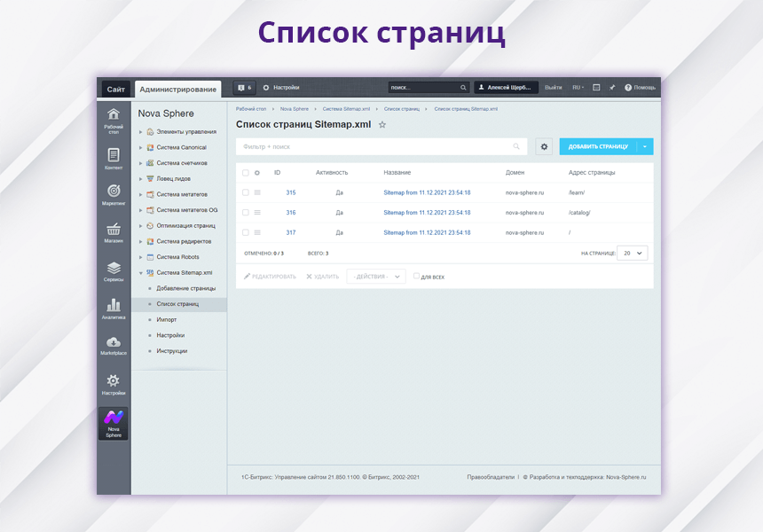This screenshot has width=763, height=532.
Task: Open the Сервисы layers icon
Action: pyautogui.click(x=114, y=270)
